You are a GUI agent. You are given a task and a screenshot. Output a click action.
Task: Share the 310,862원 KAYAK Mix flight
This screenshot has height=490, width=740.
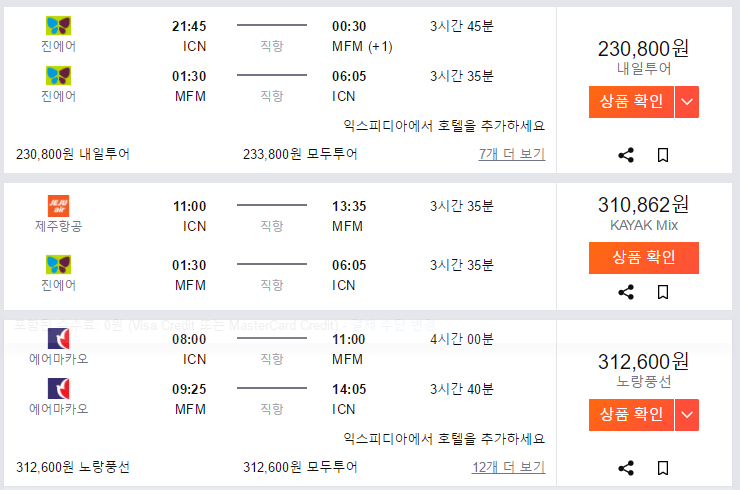coord(626,293)
